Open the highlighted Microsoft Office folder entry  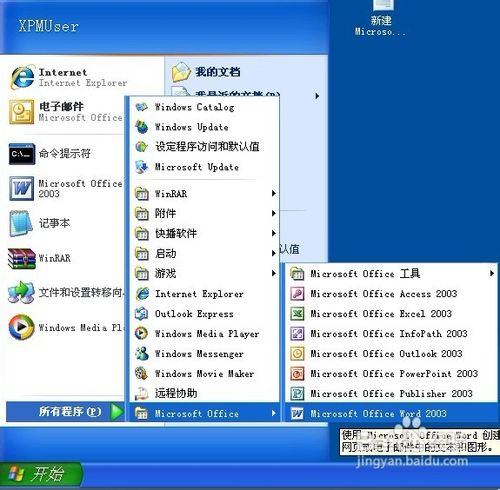[x=204, y=413]
